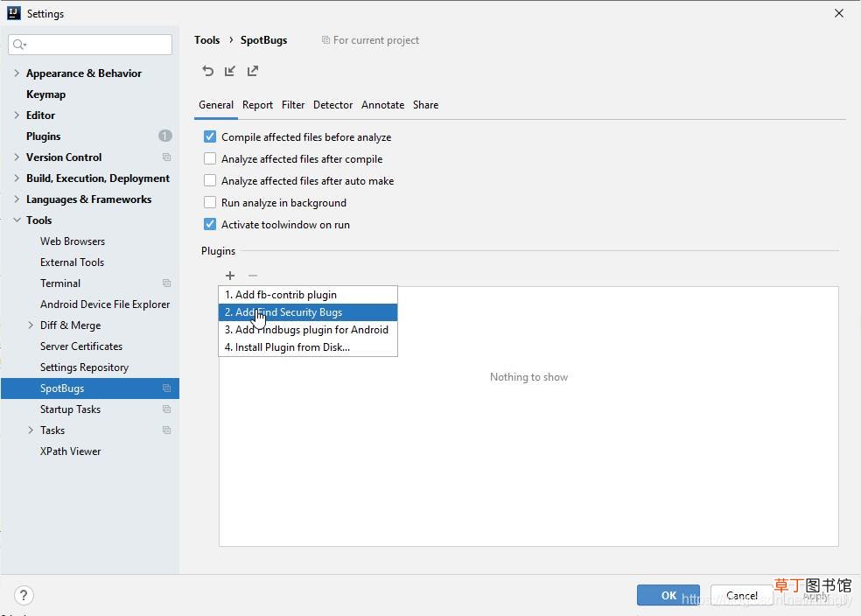
Task: Click the plus icon to add plugin
Action: (x=230, y=276)
